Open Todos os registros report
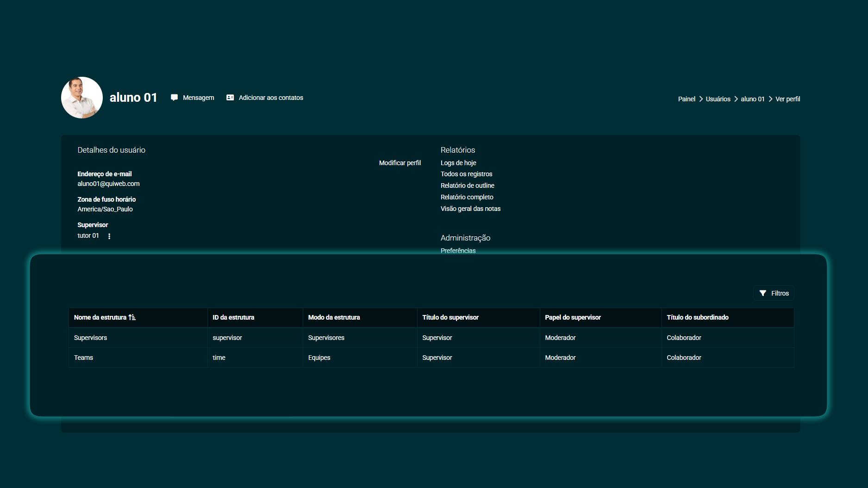The image size is (868, 488). pyautogui.click(x=466, y=174)
